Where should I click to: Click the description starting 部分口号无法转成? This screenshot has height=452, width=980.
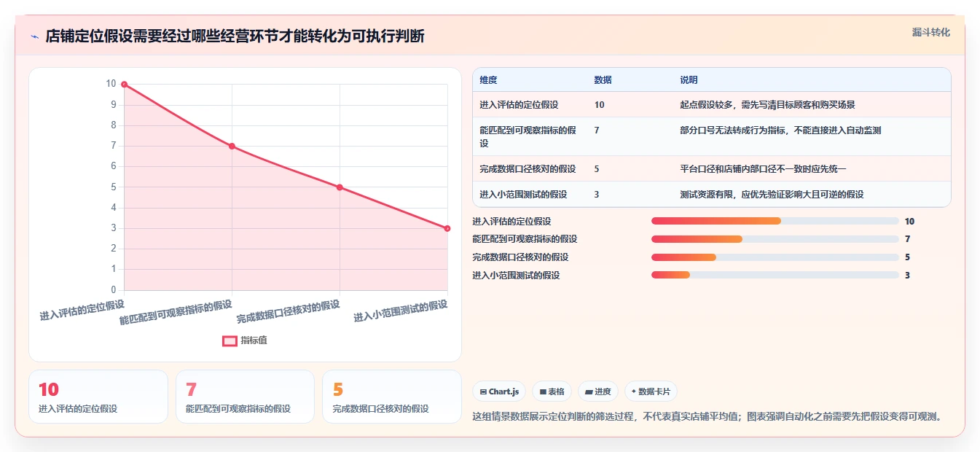click(x=780, y=130)
